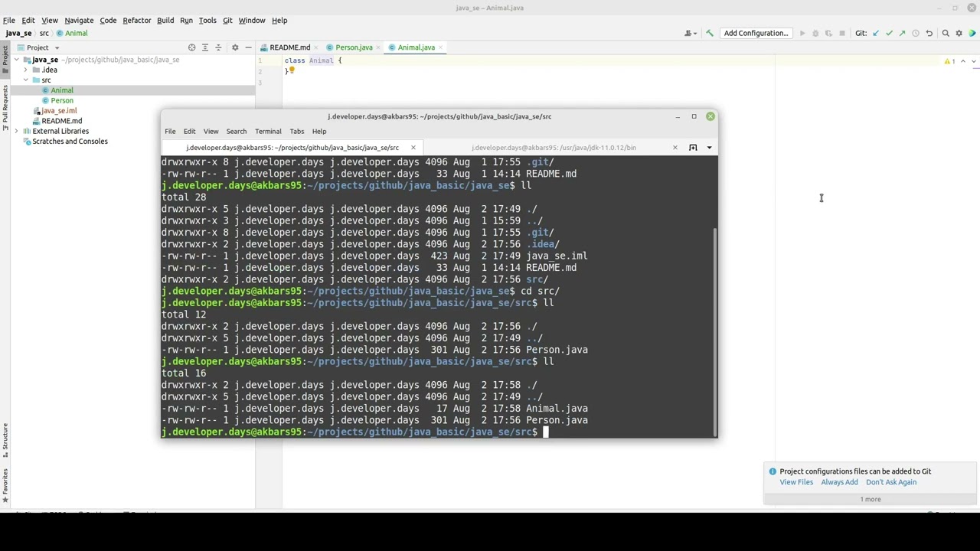The width and height of the screenshot is (980, 551).
Task: Hide the Project tool window
Action: click(248, 47)
